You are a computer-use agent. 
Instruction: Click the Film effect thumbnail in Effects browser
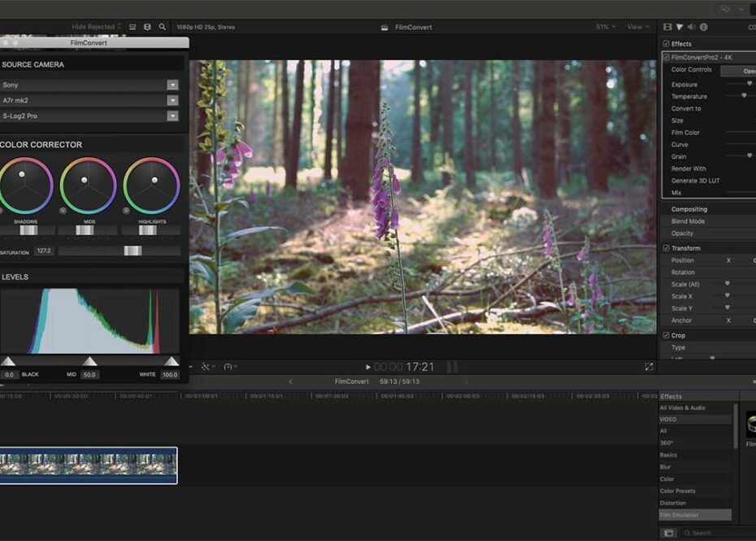click(x=750, y=425)
